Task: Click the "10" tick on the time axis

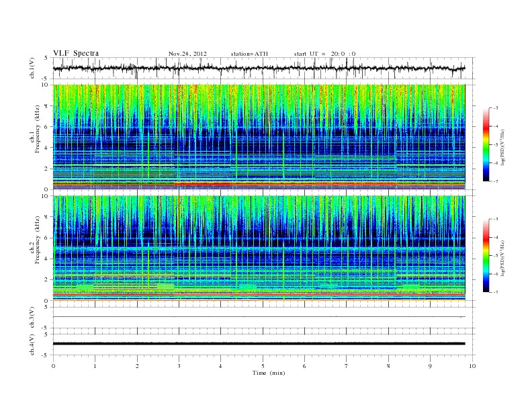Action: coord(472,366)
